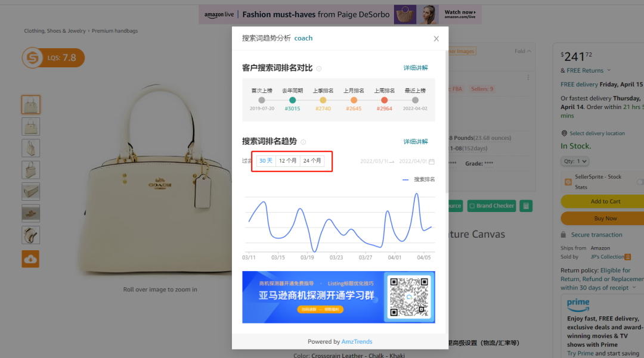Open the Secure transaction link
The image size is (644, 358).
(x=596, y=235)
